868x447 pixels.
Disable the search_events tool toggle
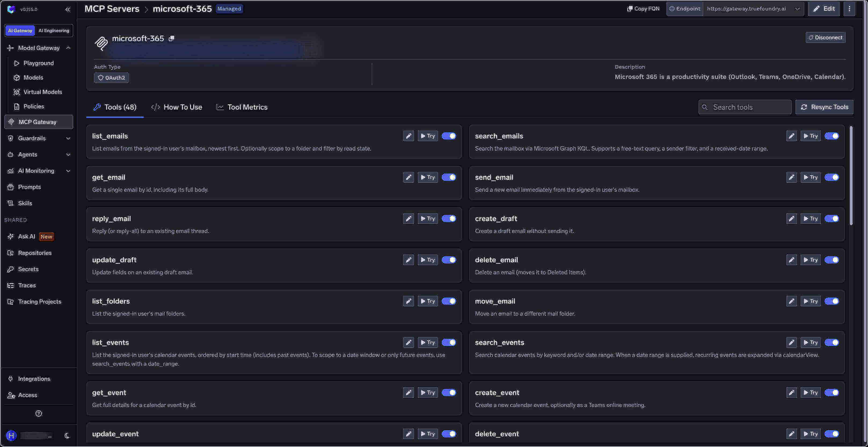831,343
